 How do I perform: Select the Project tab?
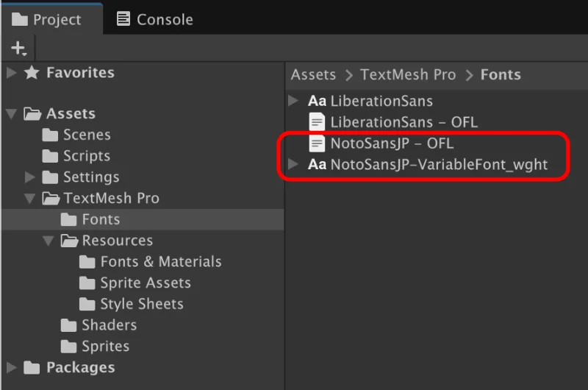coord(46,19)
